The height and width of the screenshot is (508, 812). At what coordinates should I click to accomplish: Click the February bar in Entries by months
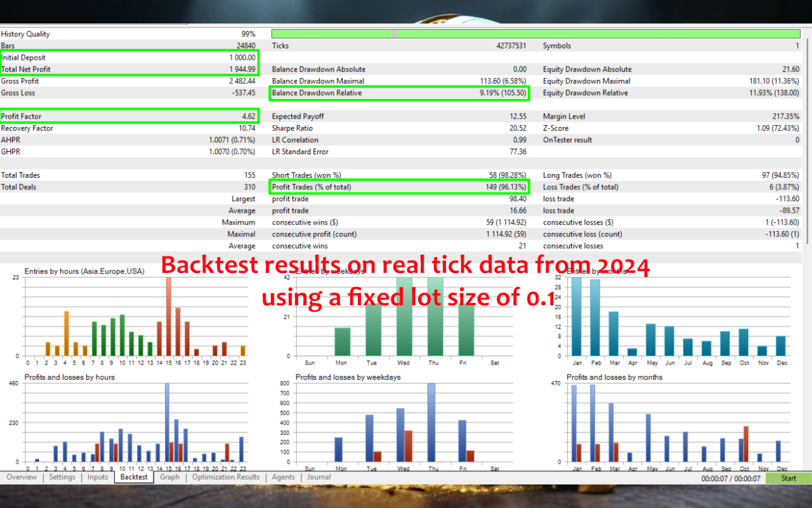pyautogui.click(x=595, y=317)
